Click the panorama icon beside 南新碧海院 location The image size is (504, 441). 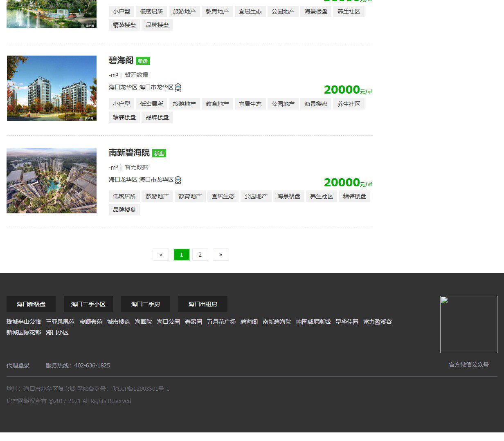pos(178,180)
